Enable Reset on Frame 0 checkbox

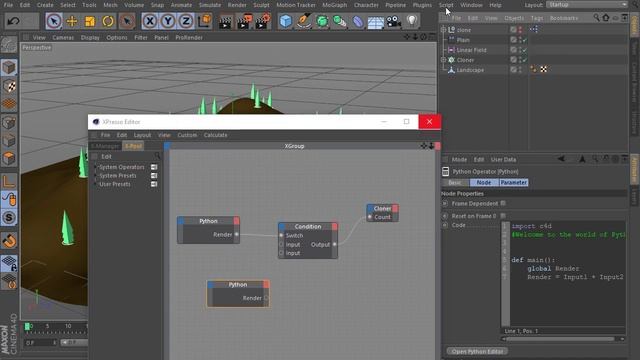(503, 216)
